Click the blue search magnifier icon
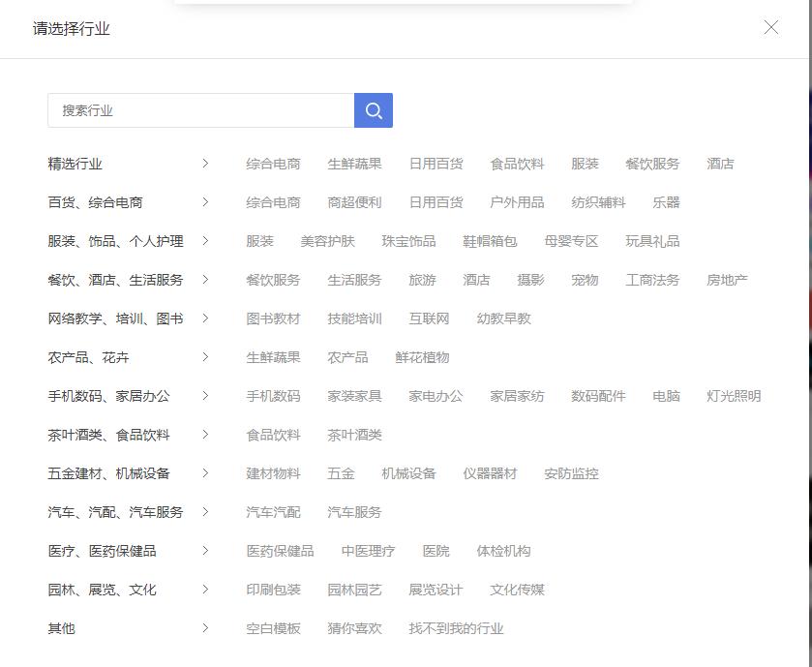 pos(373,109)
